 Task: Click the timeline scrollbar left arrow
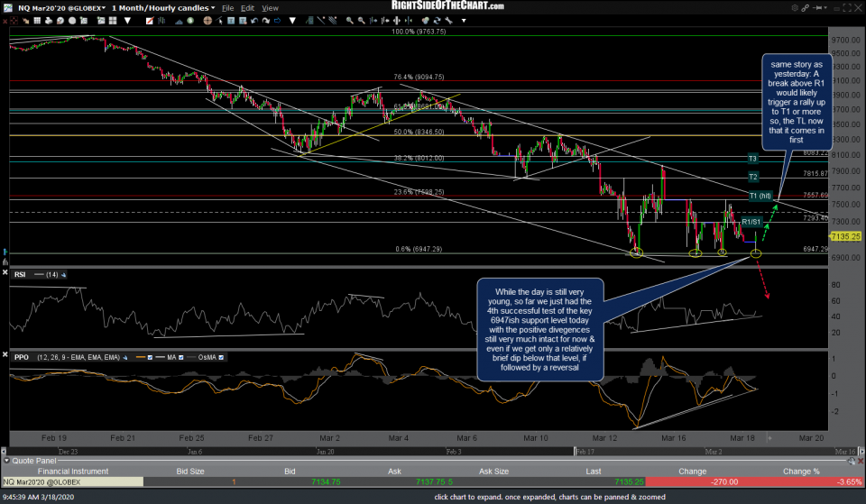[x=4, y=451]
